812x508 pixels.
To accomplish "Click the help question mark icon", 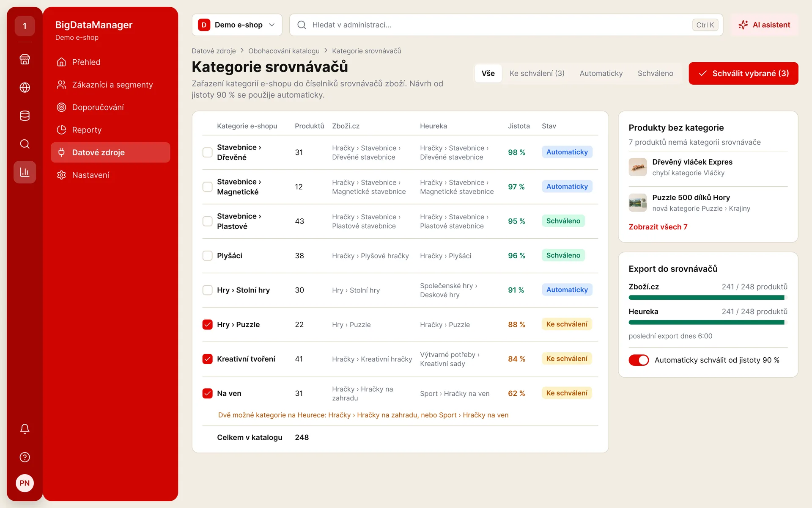I will 25,457.
